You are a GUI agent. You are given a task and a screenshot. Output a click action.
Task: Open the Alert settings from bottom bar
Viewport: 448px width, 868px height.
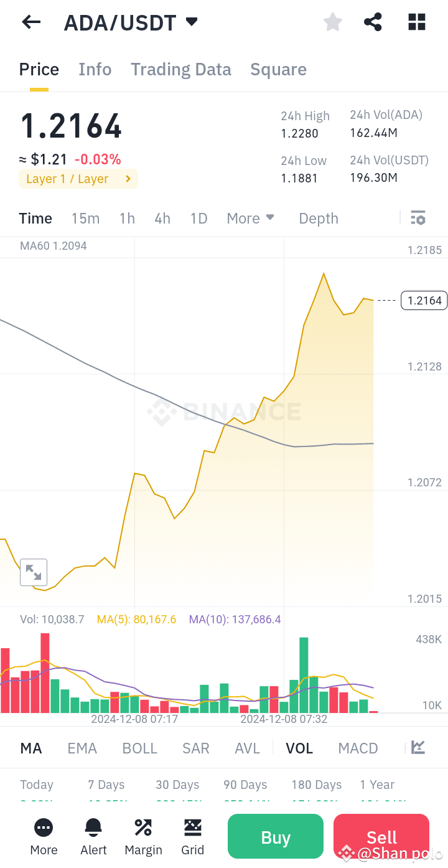pyautogui.click(x=93, y=836)
